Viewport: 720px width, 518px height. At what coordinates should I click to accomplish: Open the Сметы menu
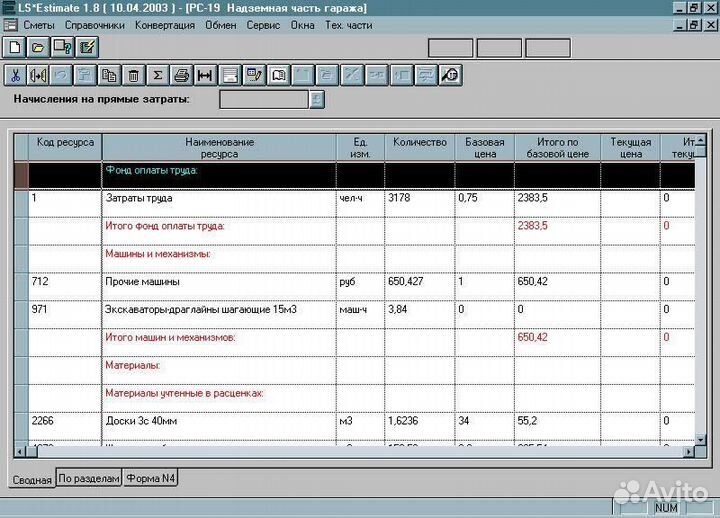pos(38,24)
